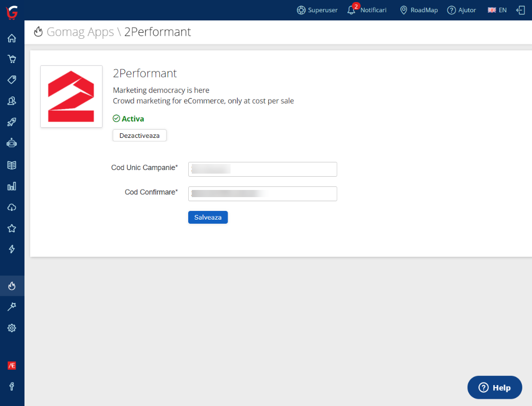The height and width of the screenshot is (406, 532).
Task: Click the Gomag logo in the sidebar
Action: click(x=12, y=13)
